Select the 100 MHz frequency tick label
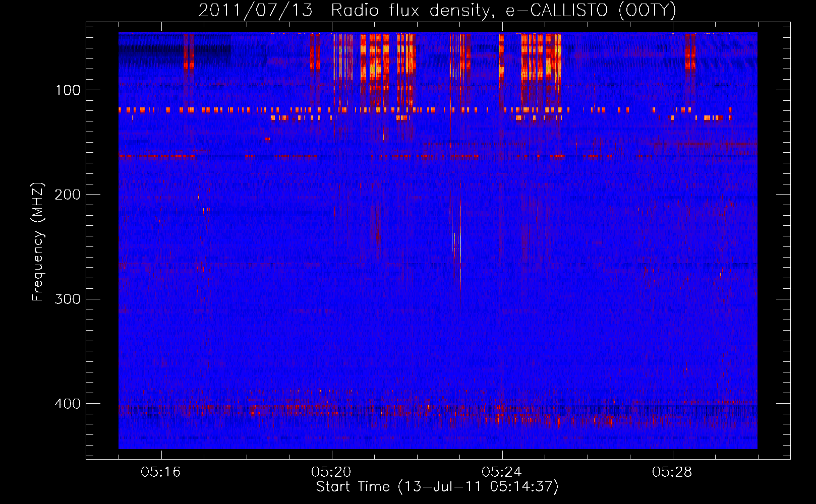Image resolution: width=816 pixels, height=504 pixels. 68,90
